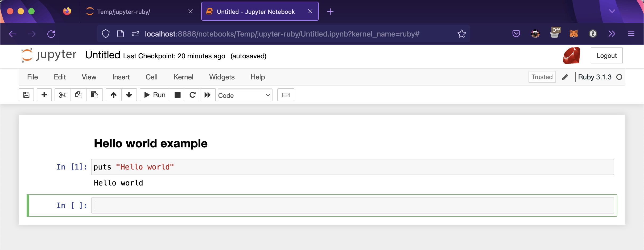Click the save and checkpoint icon
644x250 pixels.
(26, 95)
